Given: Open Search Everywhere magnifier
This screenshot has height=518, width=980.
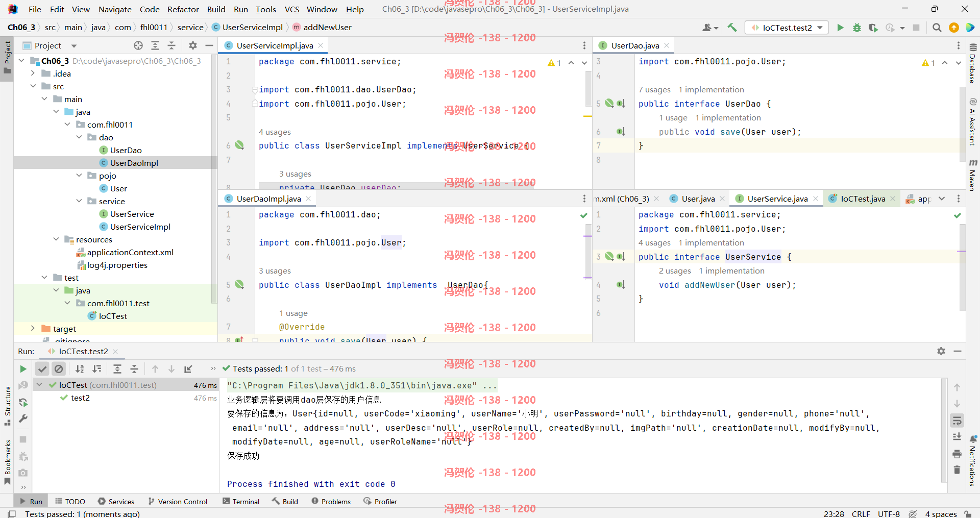Looking at the screenshot, I should pyautogui.click(x=937, y=28).
